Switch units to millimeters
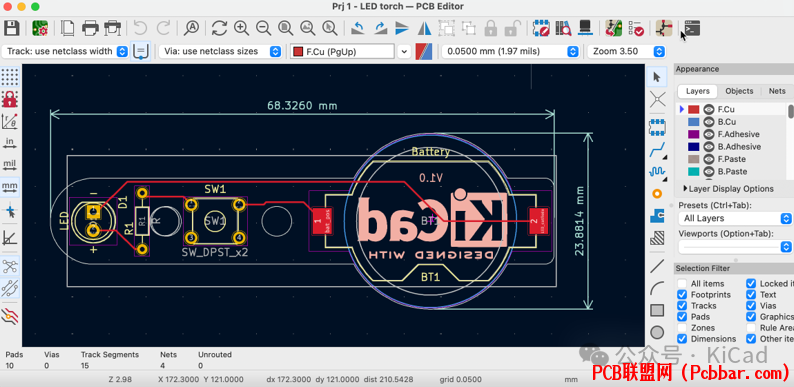This screenshot has width=794, height=387. pyautogui.click(x=10, y=187)
